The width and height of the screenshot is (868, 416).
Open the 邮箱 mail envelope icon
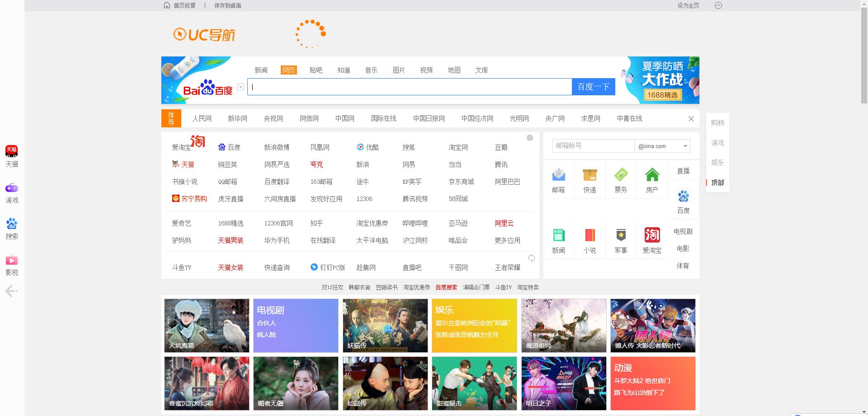[x=558, y=174]
